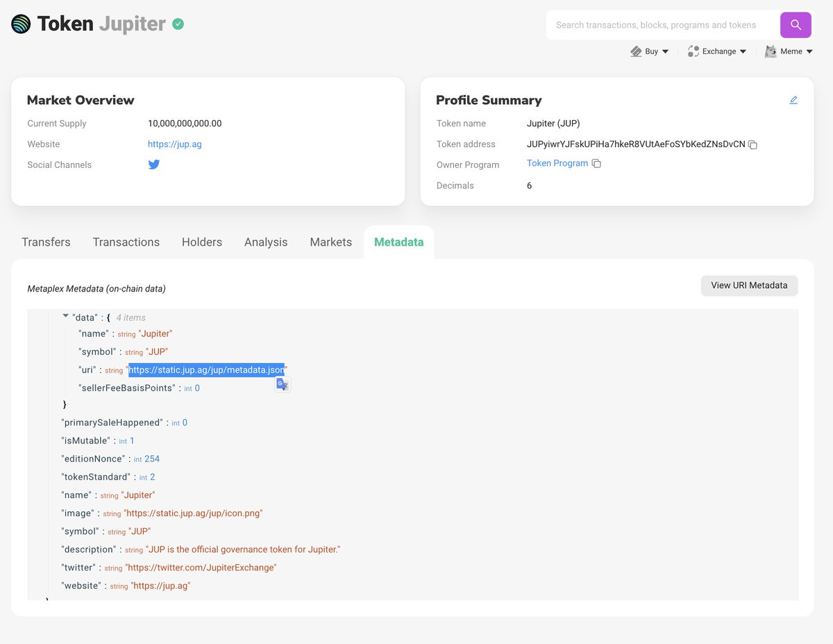Click the Solscan logo icon
833x644 pixels.
tap(21, 24)
